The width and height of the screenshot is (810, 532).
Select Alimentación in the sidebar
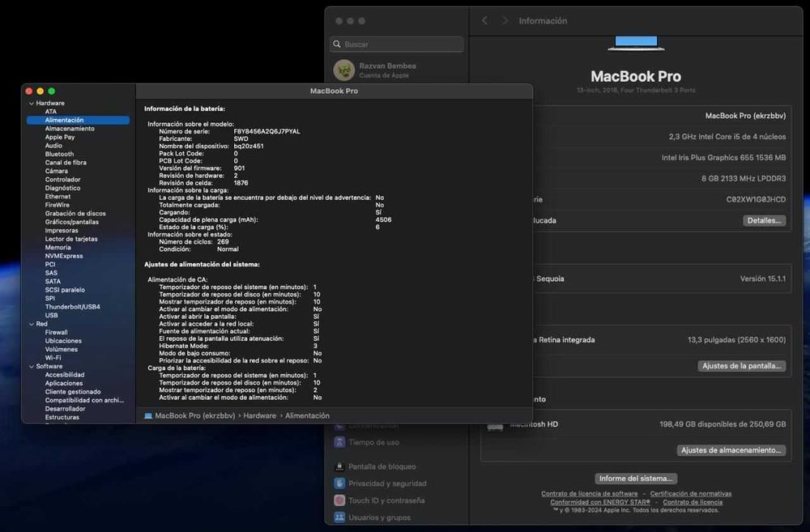coord(78,120)
